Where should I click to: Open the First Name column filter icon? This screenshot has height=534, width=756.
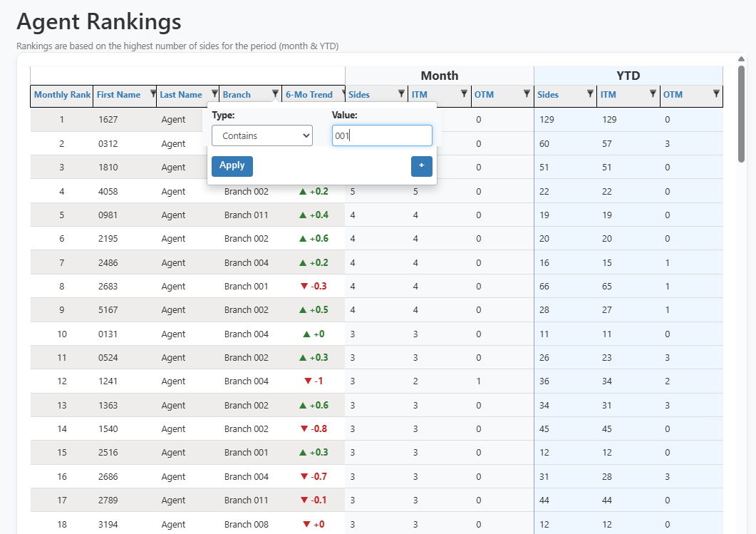tap(153, 93)
